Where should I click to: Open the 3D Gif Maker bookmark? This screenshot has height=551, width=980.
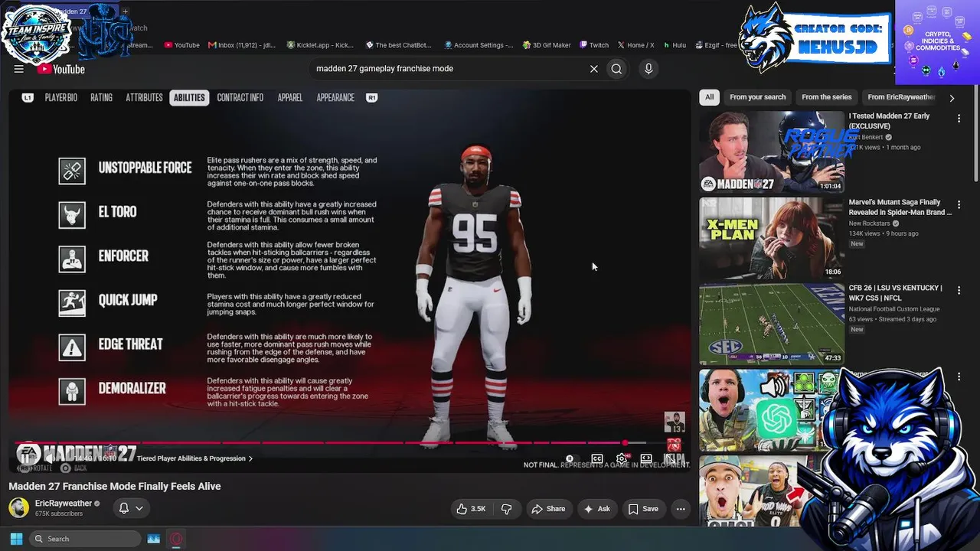547,45
